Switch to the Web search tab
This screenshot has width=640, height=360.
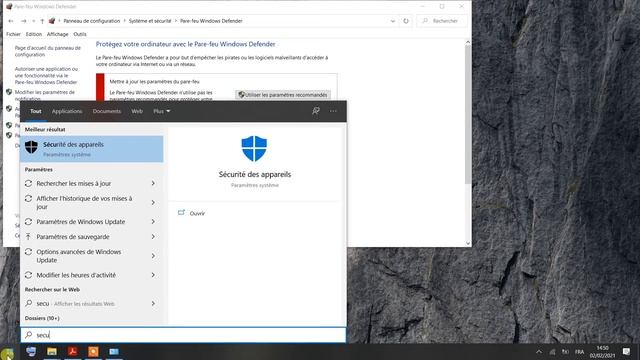(137, 111)
